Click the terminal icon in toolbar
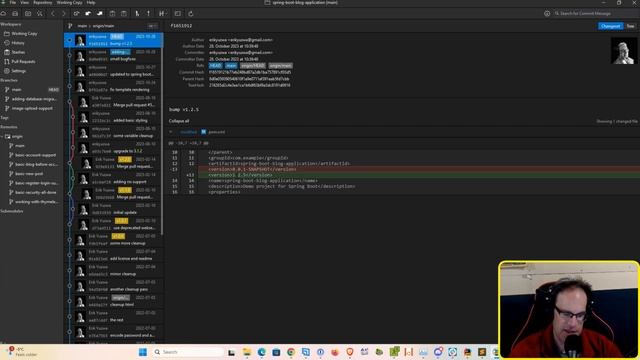This screenshot has width=640, height=360. (x=178, y=13)
